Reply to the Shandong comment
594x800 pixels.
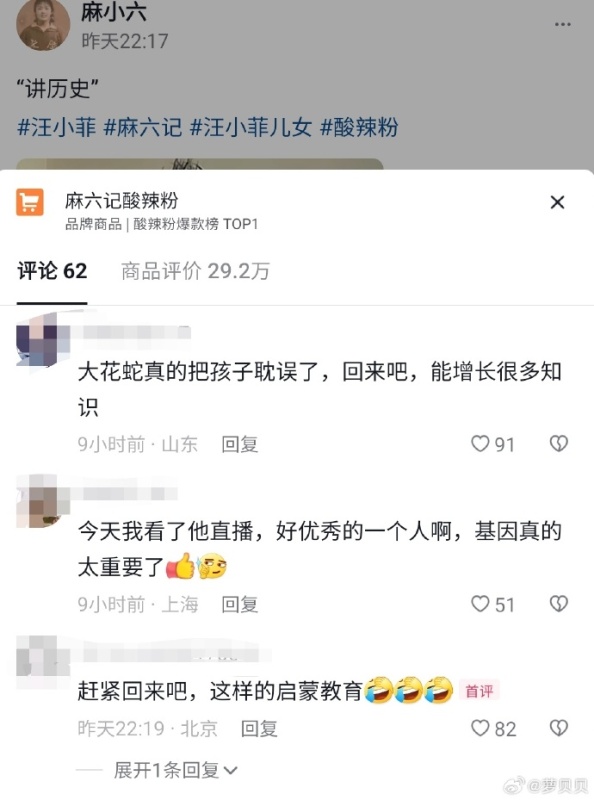click(x=240, y=444)
